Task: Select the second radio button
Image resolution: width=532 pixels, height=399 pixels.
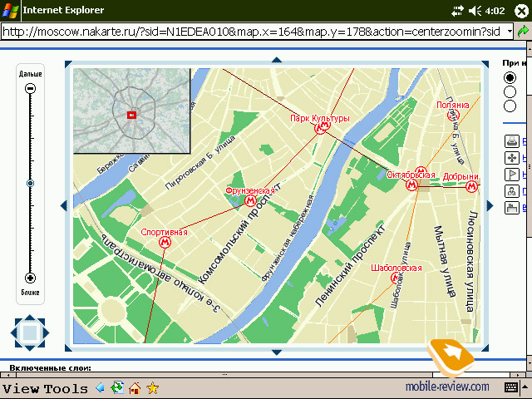Action: [x=510, y=92]
